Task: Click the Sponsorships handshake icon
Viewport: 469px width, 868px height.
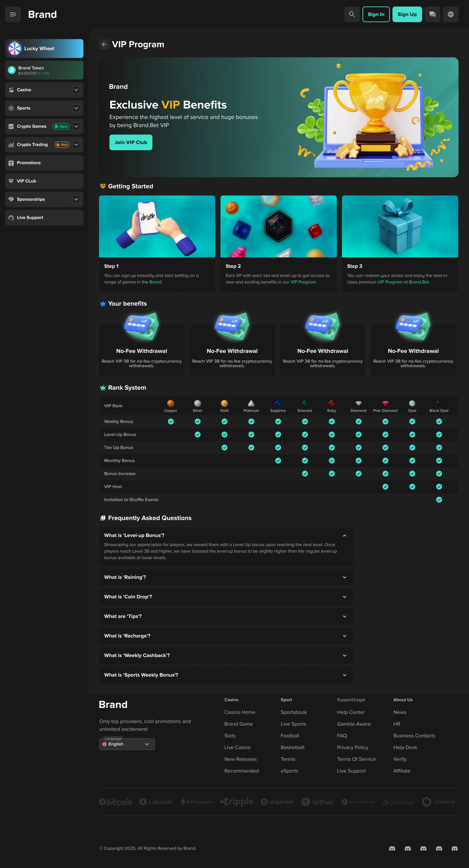Action: (11, 199)
